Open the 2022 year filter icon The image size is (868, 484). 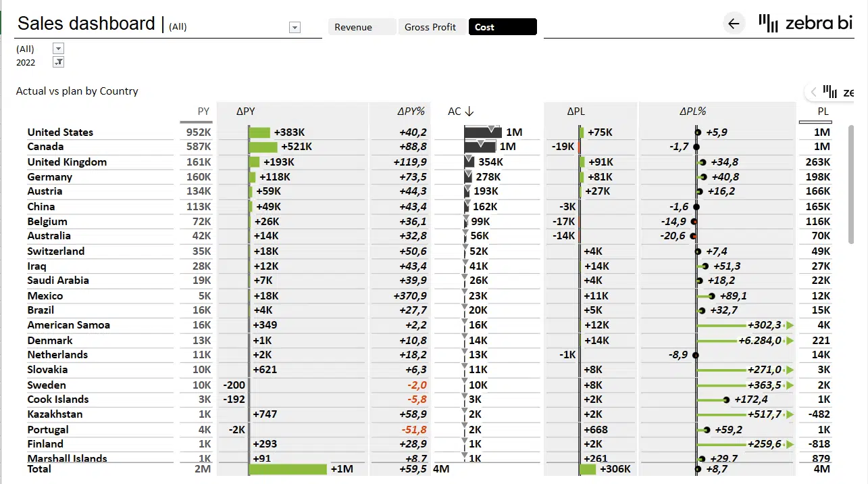click(x=58, y=62)
